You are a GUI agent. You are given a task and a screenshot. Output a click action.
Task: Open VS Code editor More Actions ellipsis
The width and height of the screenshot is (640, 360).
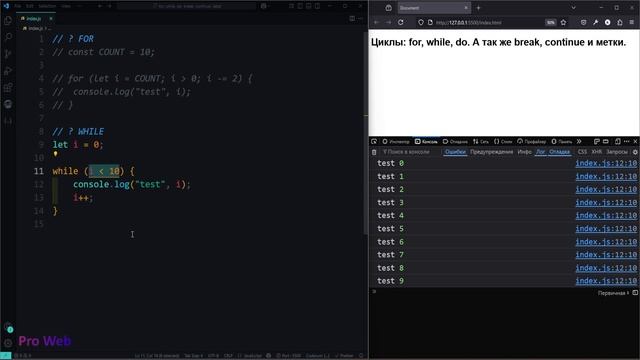coord(360,18)
